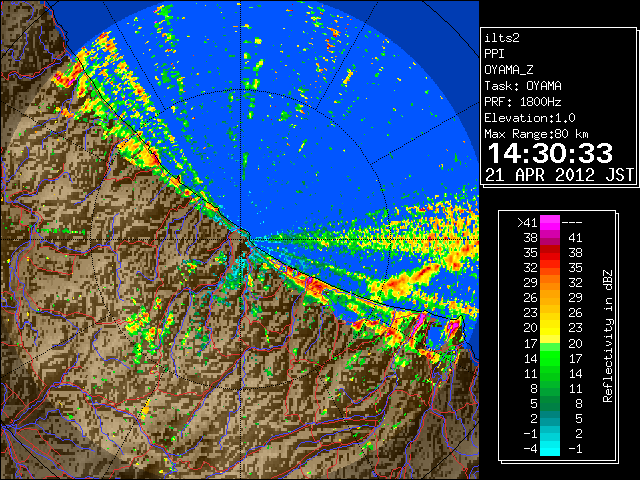Click the '-4' legend value at scale bottom
The height and width of the screenshot is (480, 640).
[x=530, y=449]
